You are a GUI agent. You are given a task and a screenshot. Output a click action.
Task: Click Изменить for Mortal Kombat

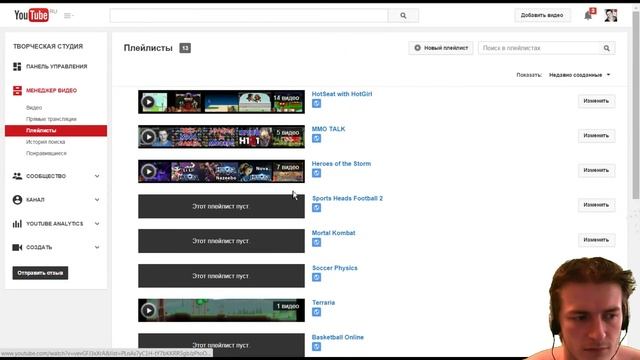[596, 240]
